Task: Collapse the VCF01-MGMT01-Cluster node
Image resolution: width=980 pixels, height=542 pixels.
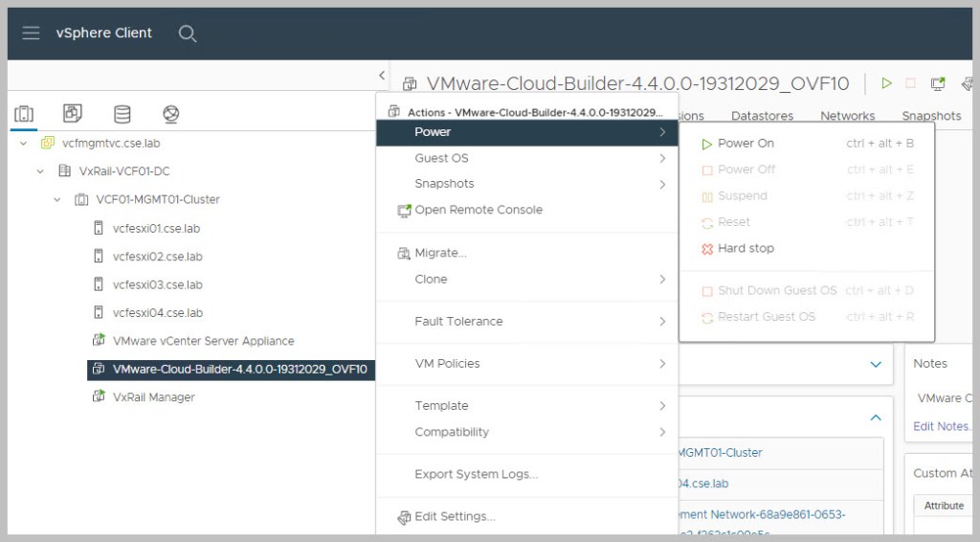Action: [57, 200]
